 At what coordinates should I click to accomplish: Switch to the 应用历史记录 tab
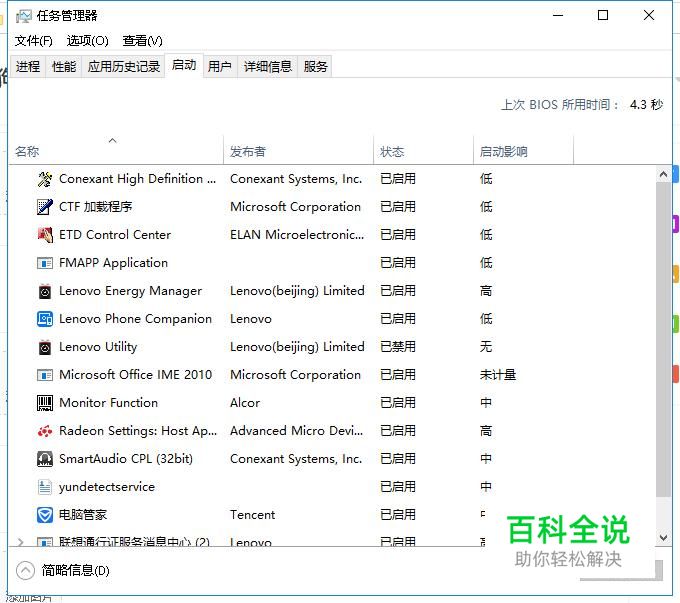point(124,67)
